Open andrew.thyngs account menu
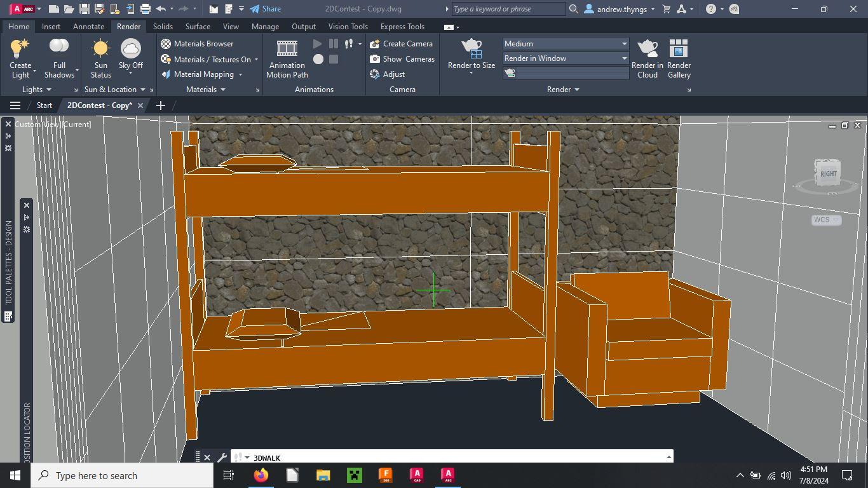Image resolution: width=868 pixels, height=488 pixels. pos(620,9)
